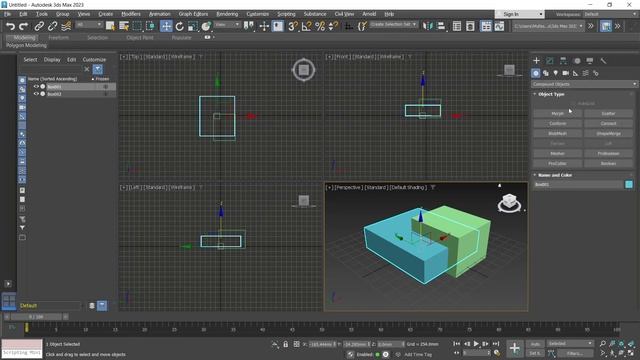This screenshot has height=360, width=640.
Task: Open the Workspaces Default dropdown
Action: pos(611,14)
